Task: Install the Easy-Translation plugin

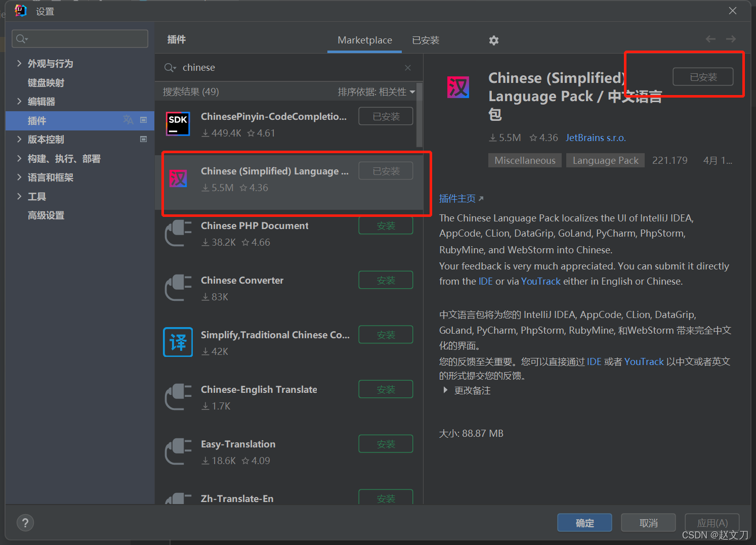Action: click(x=386, y=444)
